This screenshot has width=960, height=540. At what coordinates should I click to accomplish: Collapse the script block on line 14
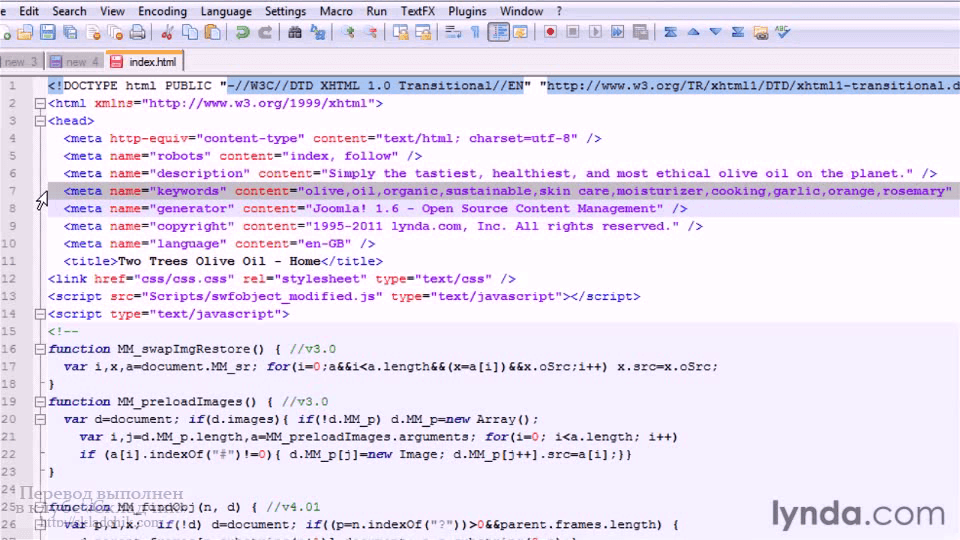40,314
